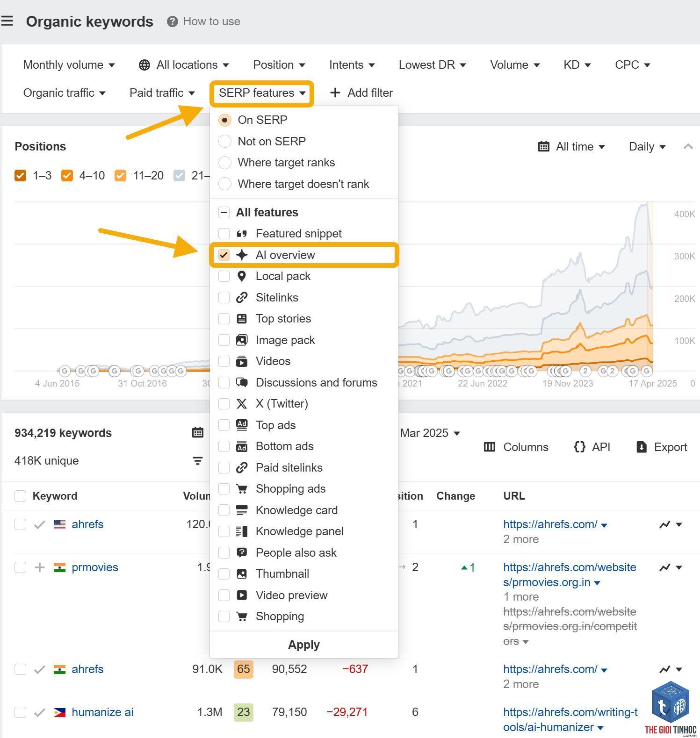Check the Video preview option
Image resolution: width=700 pixels, height=738 pixels.
224,595
